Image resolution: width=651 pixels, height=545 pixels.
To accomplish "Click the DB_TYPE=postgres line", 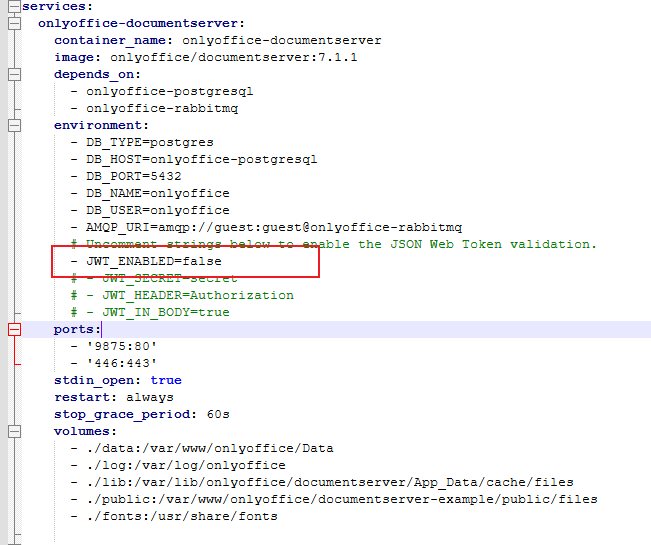I will [142, 143].
